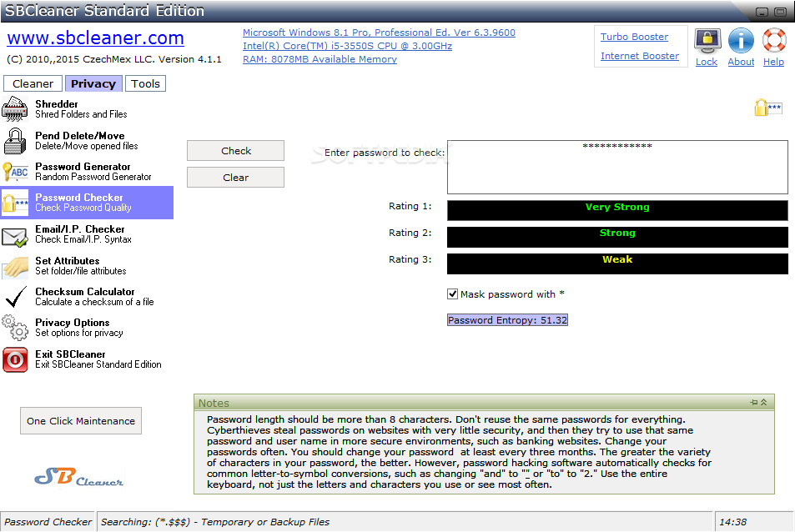Click the RAM Available Memory link
795x532 pixels.
320,59
